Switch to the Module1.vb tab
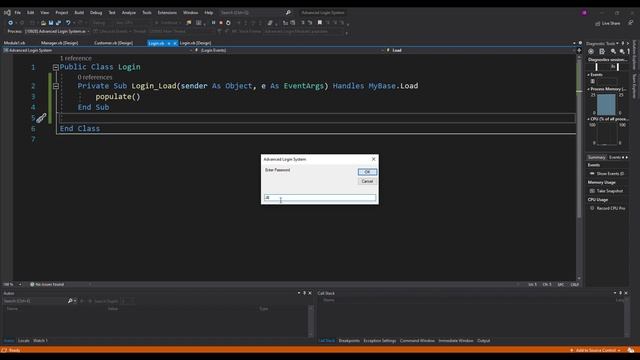 coord(14,43)
